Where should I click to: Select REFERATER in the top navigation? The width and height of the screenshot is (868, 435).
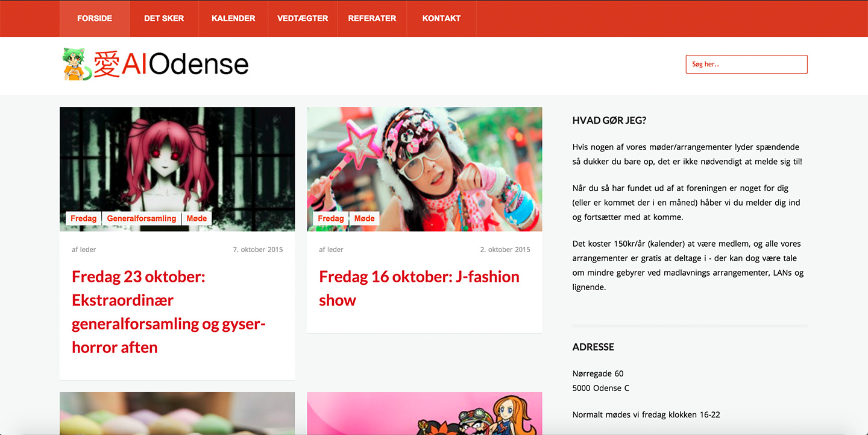coord(372,19)
